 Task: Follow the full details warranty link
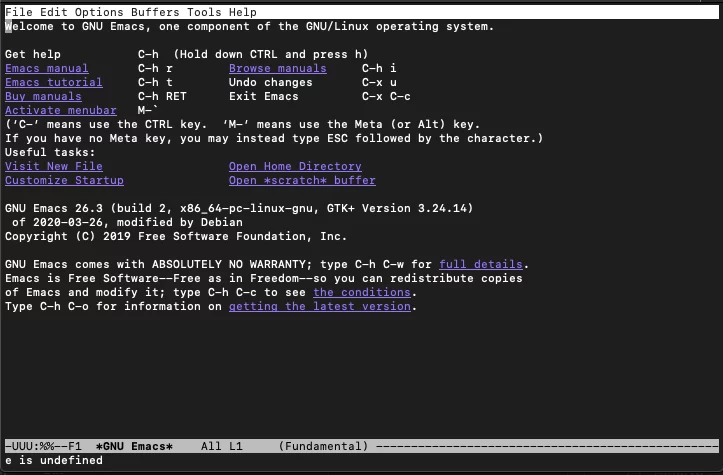pos(480,264)
